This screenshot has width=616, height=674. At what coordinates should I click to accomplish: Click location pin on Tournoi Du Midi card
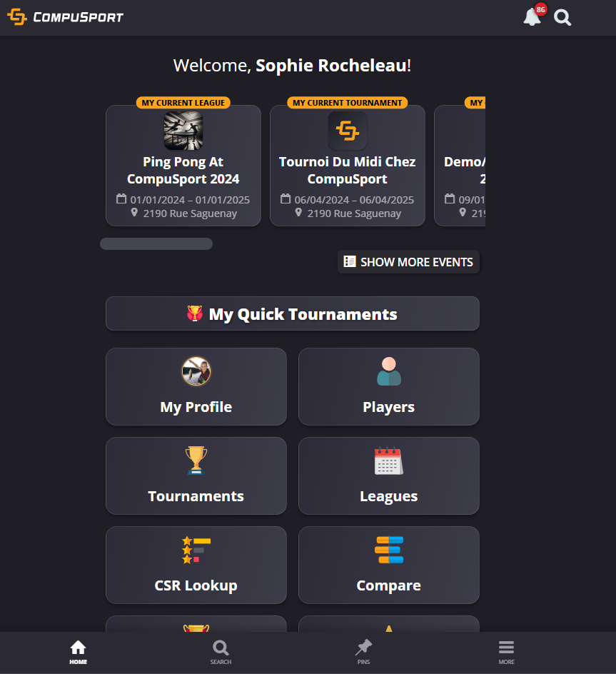click(298, 212)
